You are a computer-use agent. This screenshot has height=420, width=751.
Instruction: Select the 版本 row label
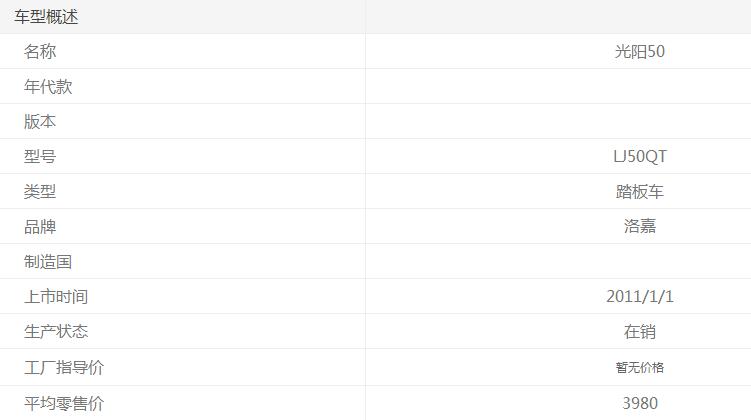[x=40, y=122]
